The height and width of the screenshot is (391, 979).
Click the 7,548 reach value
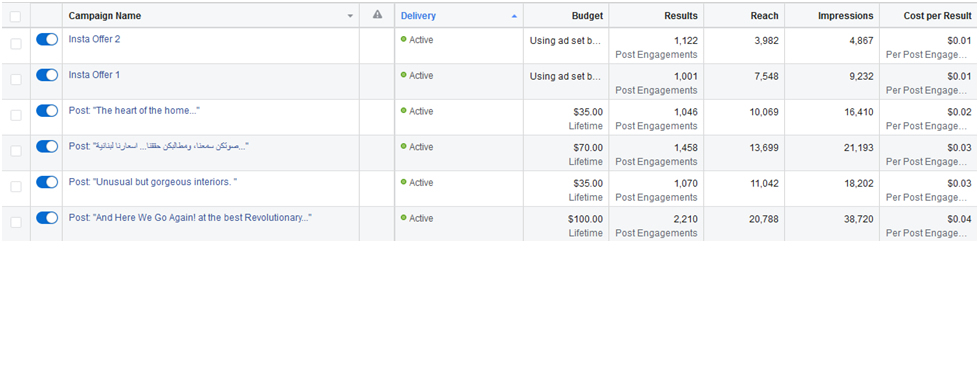tap(766, 76)
